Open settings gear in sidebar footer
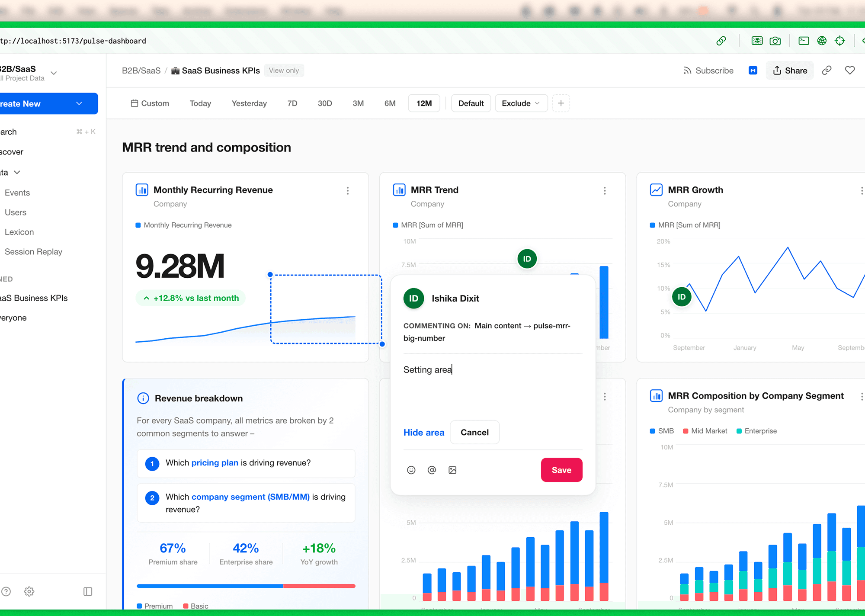Image resolution: width=865 pixels, height=616 pixels. pyautogui.click(x=29, y=591)
